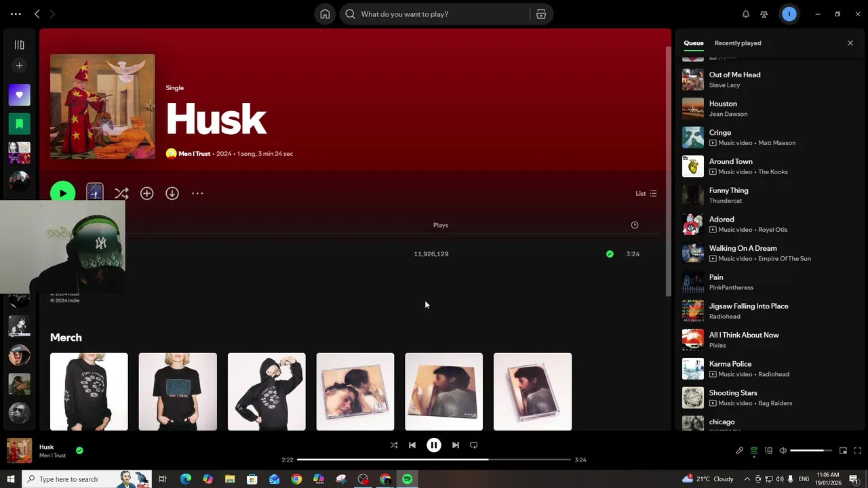Play Out of Me Head in queue
The image size is (868, 488).
770,79
